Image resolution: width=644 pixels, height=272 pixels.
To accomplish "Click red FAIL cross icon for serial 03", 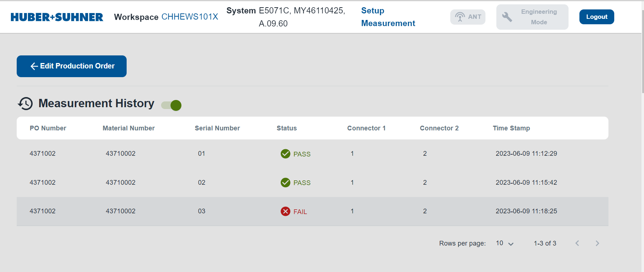I will 286,211.
